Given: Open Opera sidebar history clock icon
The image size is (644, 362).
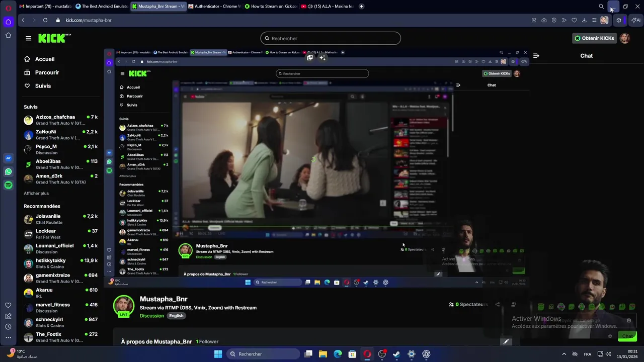Looking at the screenshot, I should pyautogui.click(x=8, y=327).
